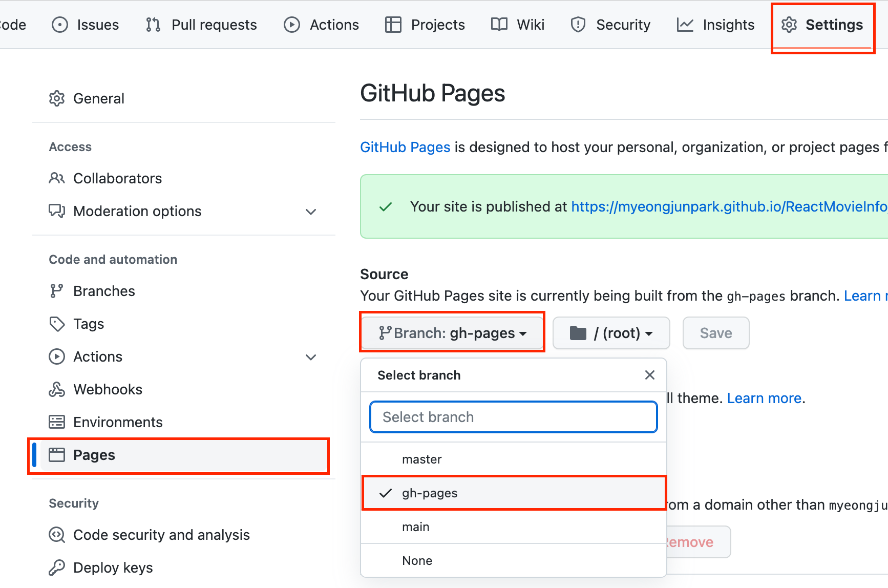Open Tags settings
The height and width of the screenshot is (588, 888).
point(184,324)
